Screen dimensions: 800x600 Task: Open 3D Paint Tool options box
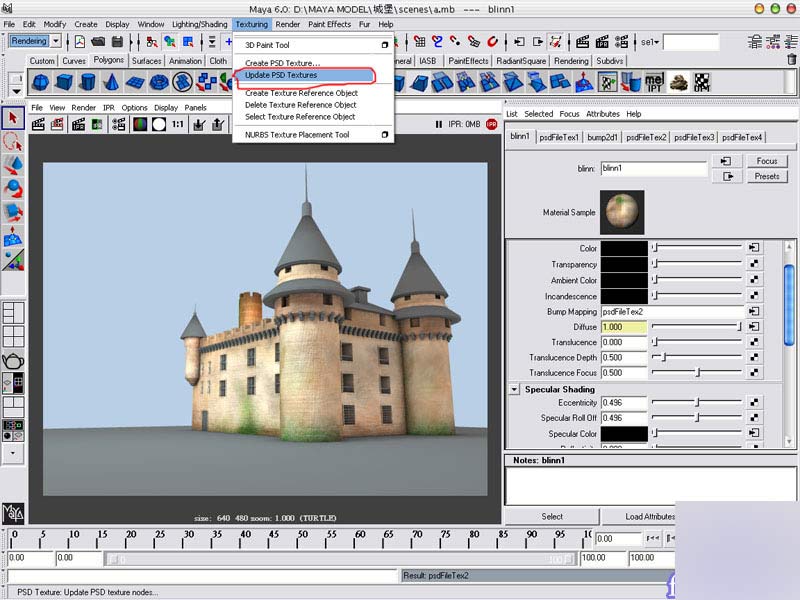coord(385,45)
